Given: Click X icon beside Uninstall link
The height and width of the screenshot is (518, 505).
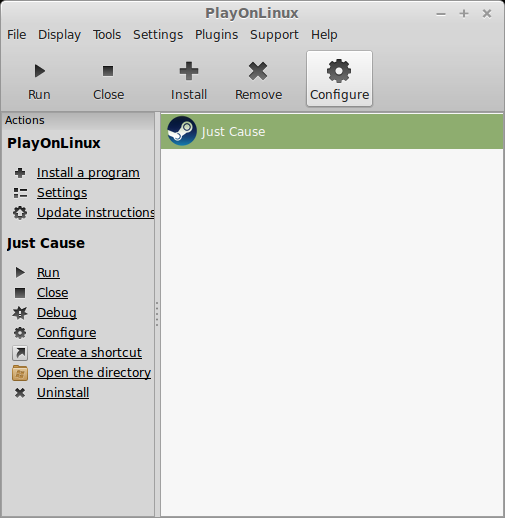Looking at the screenshot, I should (x=20, y=393).
